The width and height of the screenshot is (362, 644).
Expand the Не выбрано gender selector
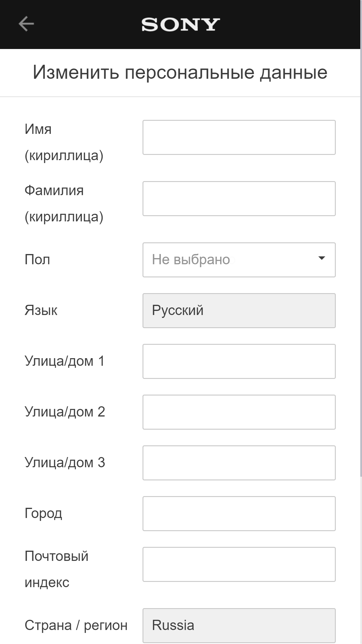tap(239, 259)
